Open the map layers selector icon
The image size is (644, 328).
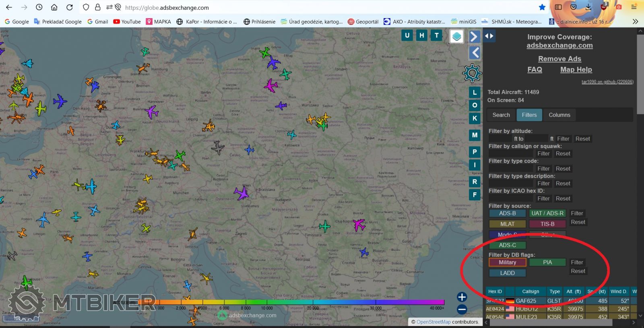pos(456,36)
